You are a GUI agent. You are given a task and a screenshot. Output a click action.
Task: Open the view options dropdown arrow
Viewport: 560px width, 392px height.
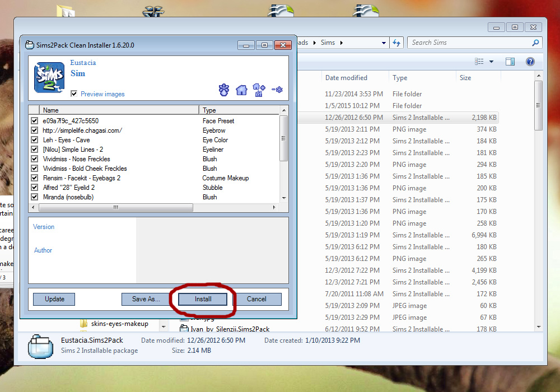pyautogui.click(x=492, y=62)
